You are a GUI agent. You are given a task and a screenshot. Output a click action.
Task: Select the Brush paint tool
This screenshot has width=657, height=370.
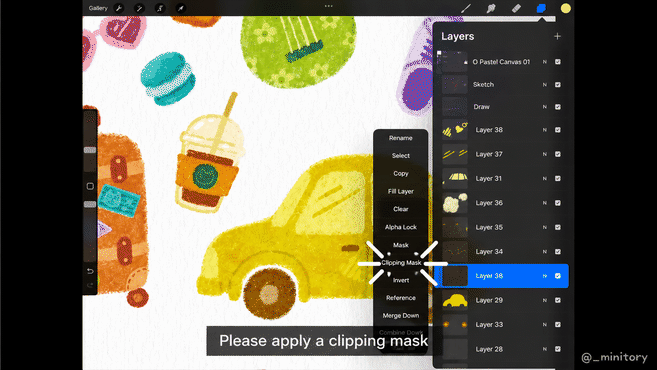tap(466, 8)
